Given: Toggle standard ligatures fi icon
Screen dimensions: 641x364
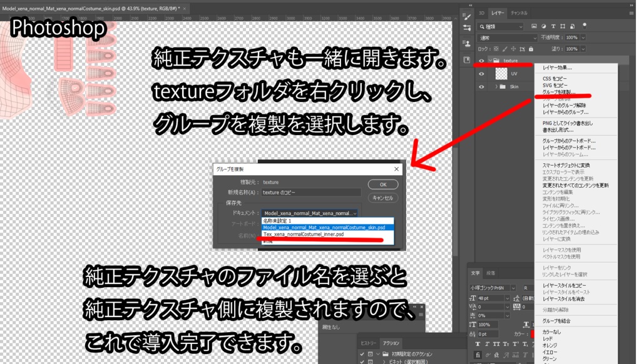Looking at the screenshot, I should click(478, 355).
